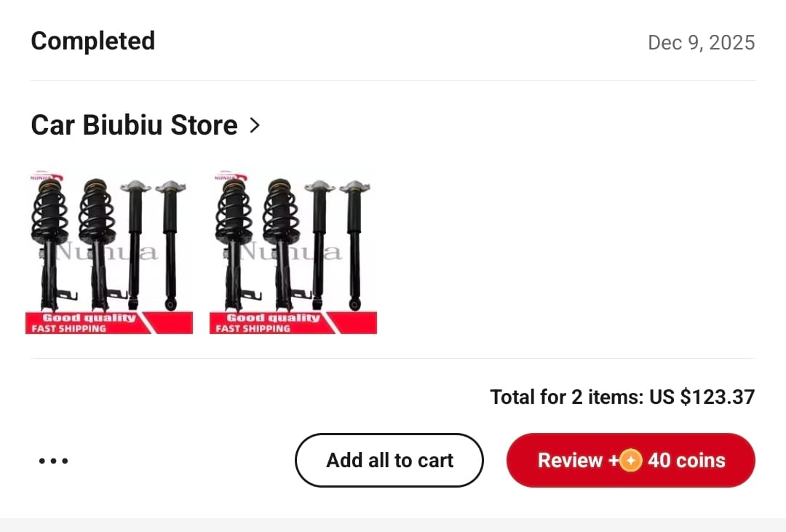
Task: Tap the Good quality banner on first thumbnail
Action: (89, 318)
